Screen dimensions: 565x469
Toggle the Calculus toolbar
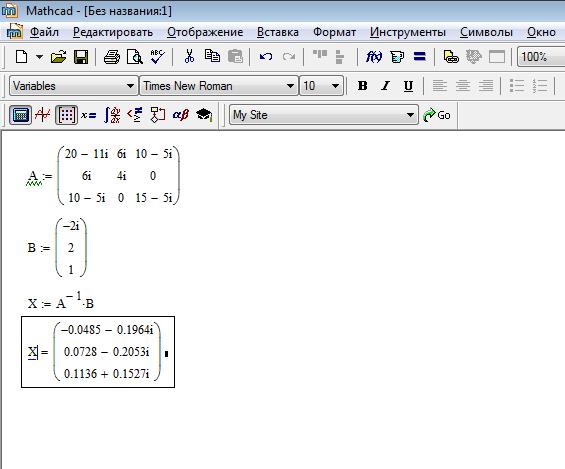112,115
